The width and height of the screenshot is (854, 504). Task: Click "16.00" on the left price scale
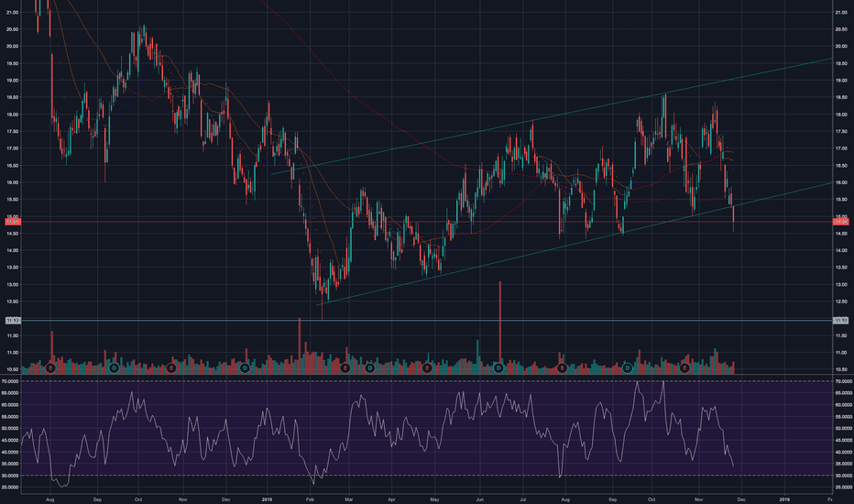[12, 182]
